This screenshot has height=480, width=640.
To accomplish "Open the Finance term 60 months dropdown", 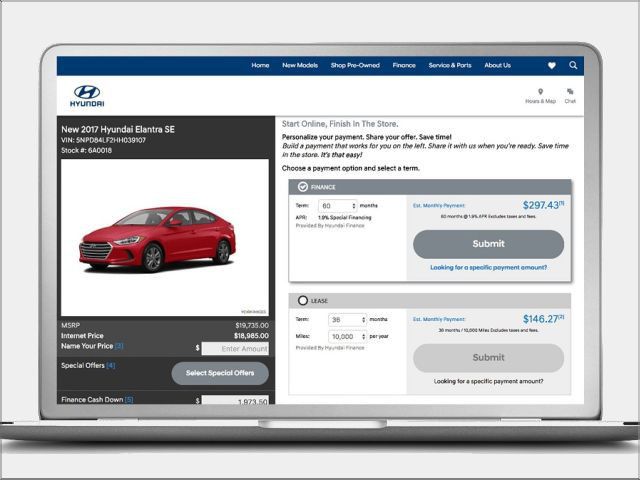I will (338, 206).
